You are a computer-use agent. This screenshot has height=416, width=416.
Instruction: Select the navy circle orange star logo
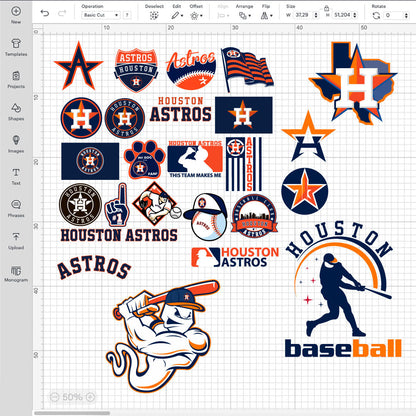point(305,191)
